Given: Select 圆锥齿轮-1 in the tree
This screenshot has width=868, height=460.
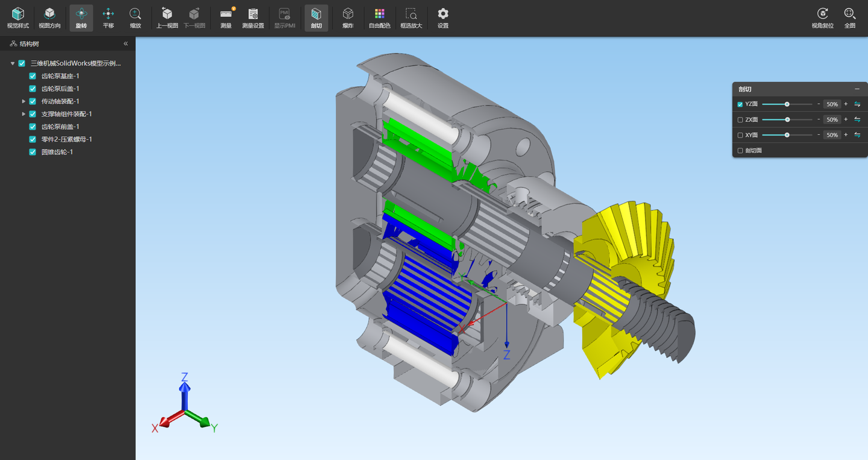Looking at the screenshot, I should pyautogui.click(x=57, y=152).
